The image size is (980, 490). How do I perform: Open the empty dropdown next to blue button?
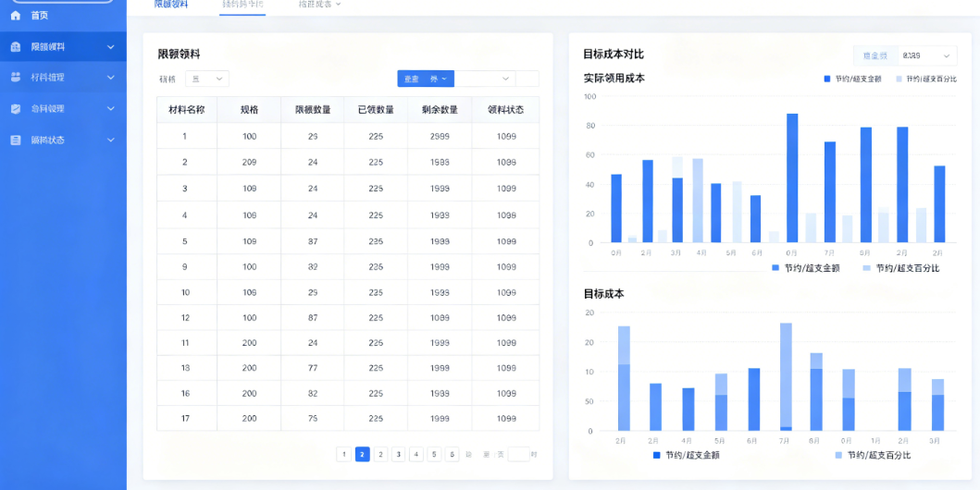(485, 79)
